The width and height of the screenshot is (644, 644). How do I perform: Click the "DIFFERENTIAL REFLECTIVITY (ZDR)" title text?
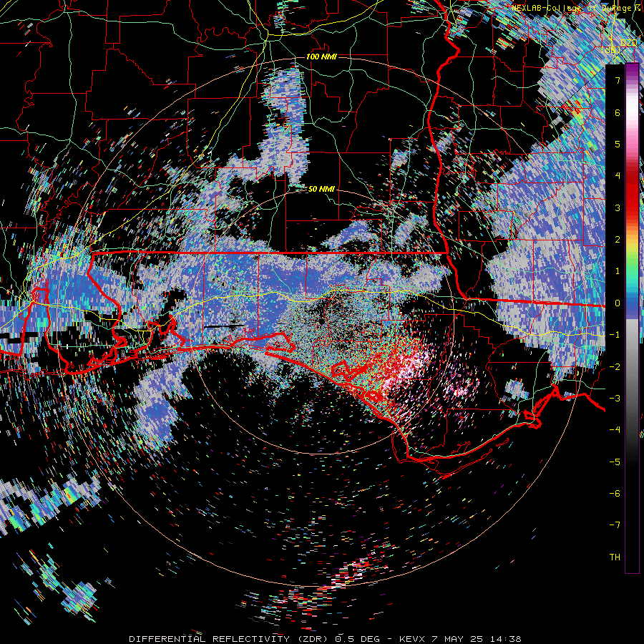point(230,639)
